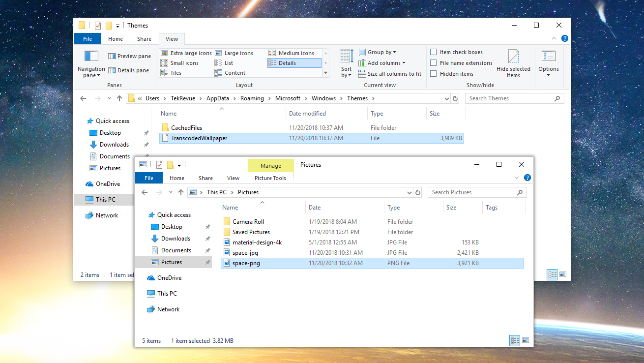The height and width of the screenshot is (363, 644).
Task: Switch to Home tab in Themes window
Action: point(116,39)
